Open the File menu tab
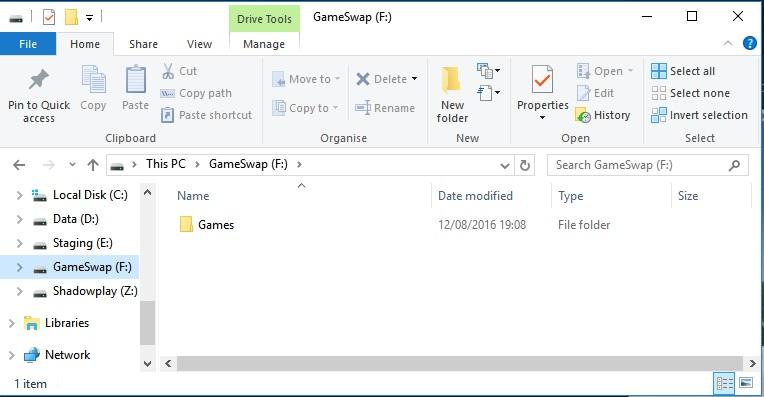This screenshot has height=397, width=764. [x=28, y=44]
